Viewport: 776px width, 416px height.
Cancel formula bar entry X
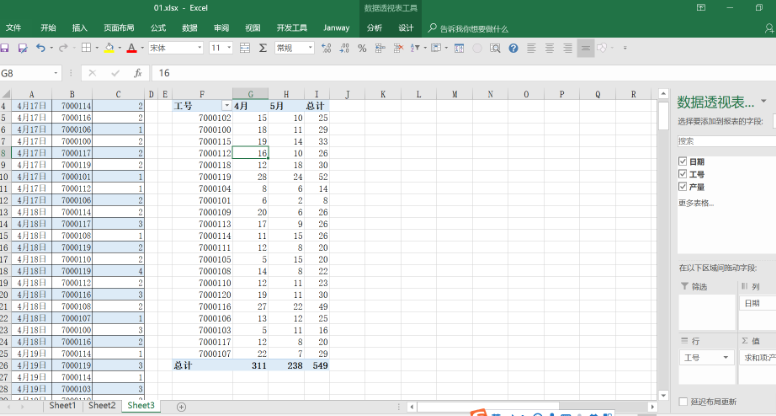92,73
